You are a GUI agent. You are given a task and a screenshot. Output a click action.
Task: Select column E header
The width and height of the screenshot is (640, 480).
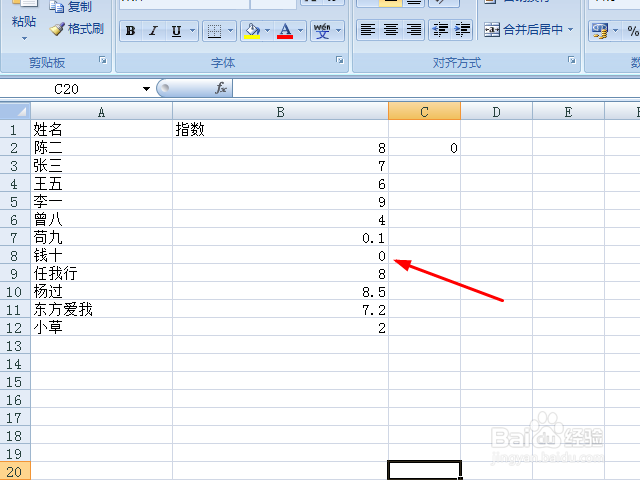coord(568,112)
